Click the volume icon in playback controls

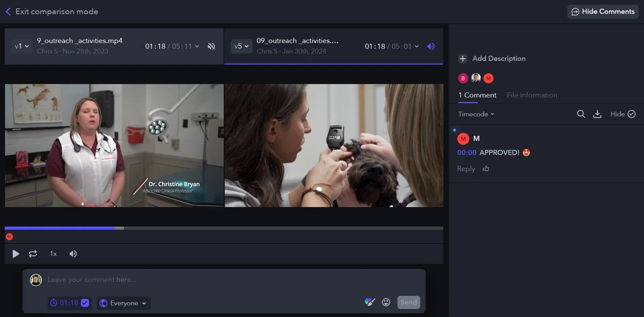pos(73,254)
